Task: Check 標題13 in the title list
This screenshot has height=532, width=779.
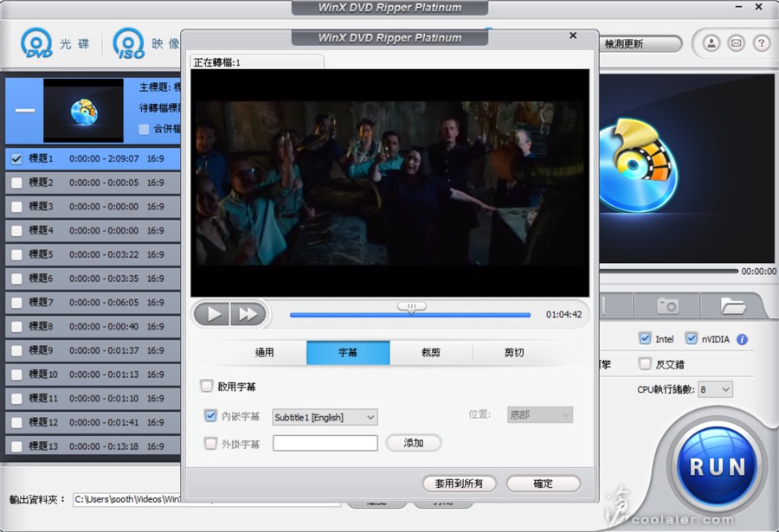Action: (16, 446)
